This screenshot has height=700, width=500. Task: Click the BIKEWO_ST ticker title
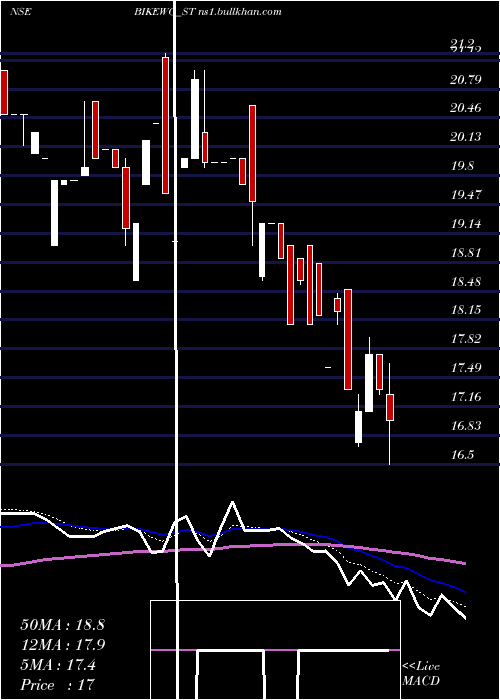point(164,12)
